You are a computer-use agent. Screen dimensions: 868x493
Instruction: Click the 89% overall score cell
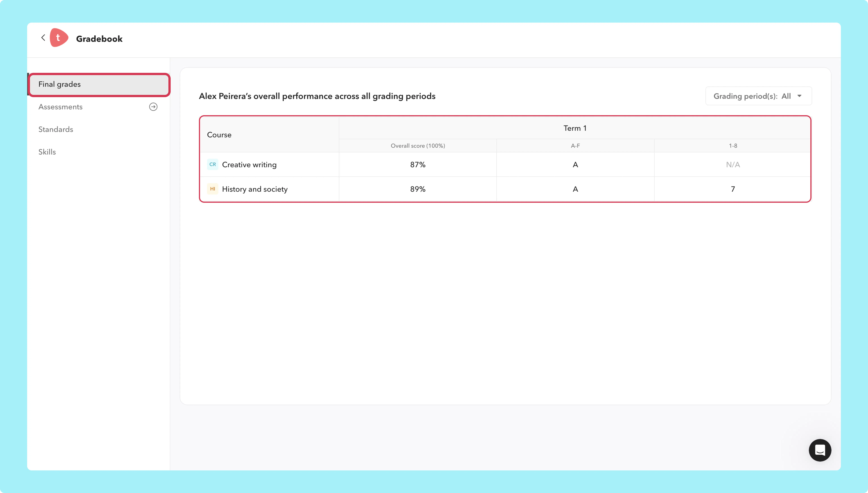click(418, 189)
